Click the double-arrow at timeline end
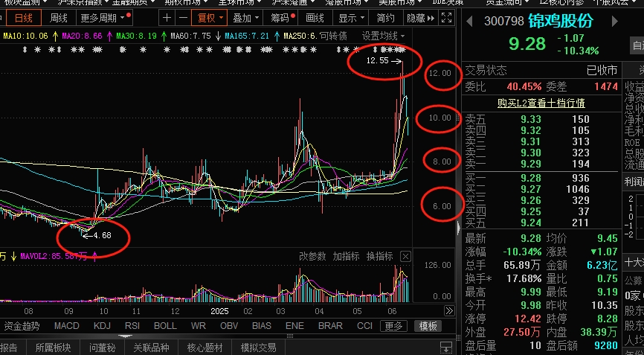 click(449, 311)
